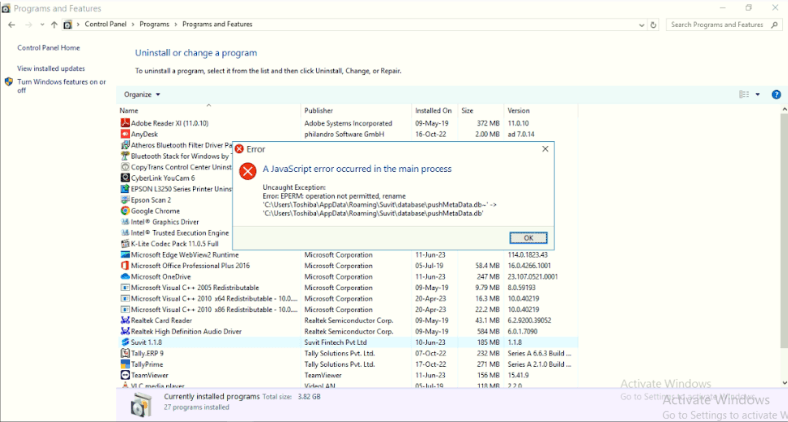
Task: Click the 584 MB size cell
Action: click(487, 332)
